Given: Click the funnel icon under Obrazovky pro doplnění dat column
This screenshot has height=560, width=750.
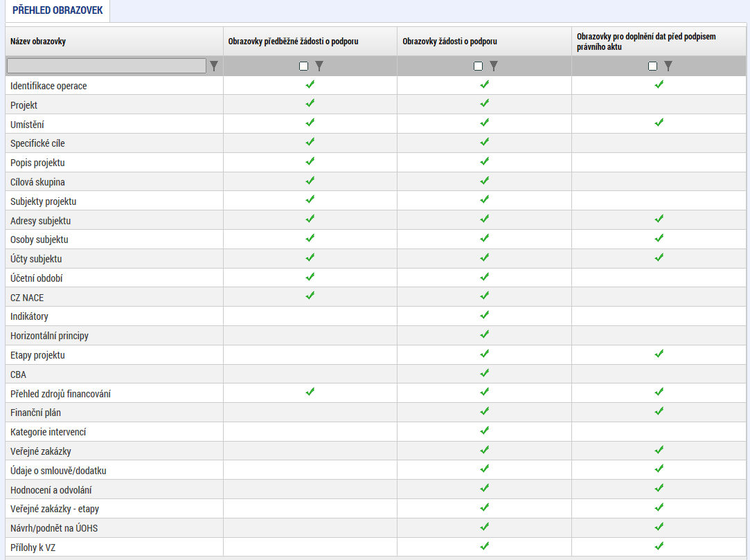Looking at the screenshot, I should coord(669,66).
